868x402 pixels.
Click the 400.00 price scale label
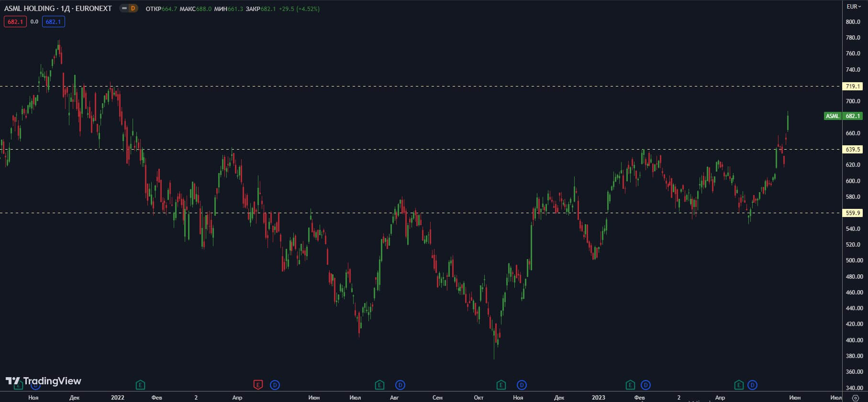854,340
